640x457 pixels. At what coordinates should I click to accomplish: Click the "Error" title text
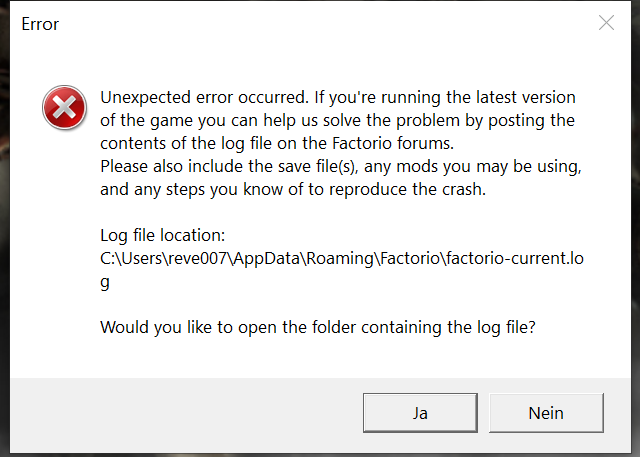(x=40, y=24)
